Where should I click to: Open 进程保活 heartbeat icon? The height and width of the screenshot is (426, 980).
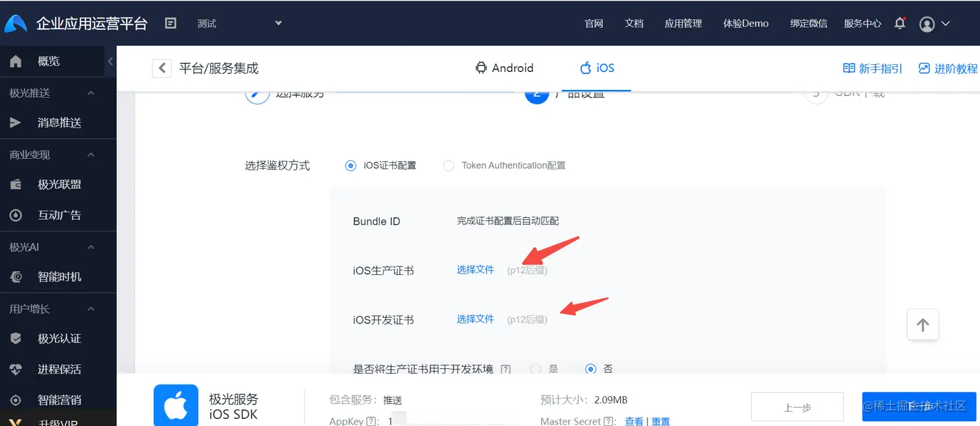coord(16,370)
